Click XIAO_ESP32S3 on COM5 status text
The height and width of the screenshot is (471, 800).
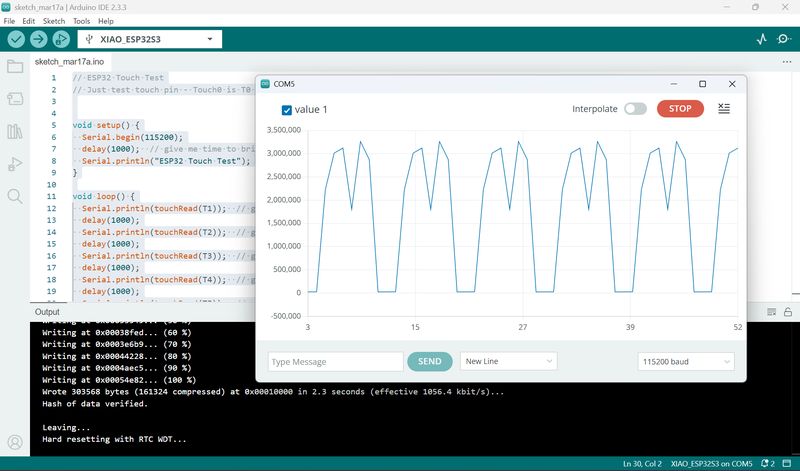(711, 463)
